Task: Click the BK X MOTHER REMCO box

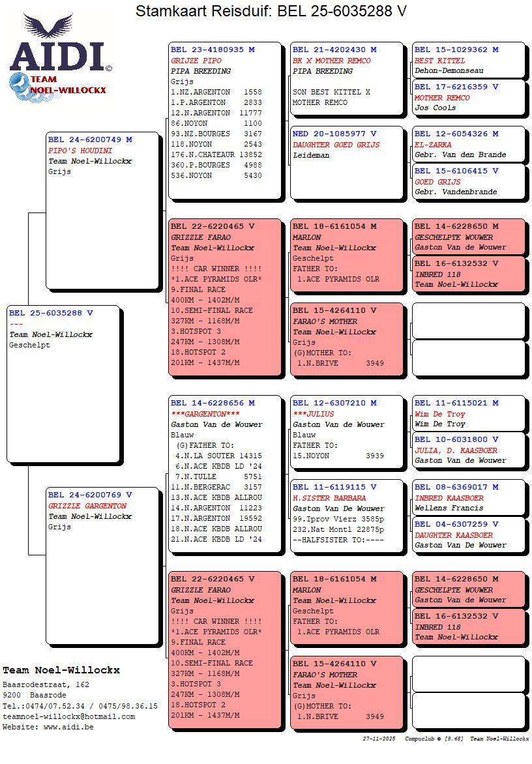Action: tap(347, 78)
